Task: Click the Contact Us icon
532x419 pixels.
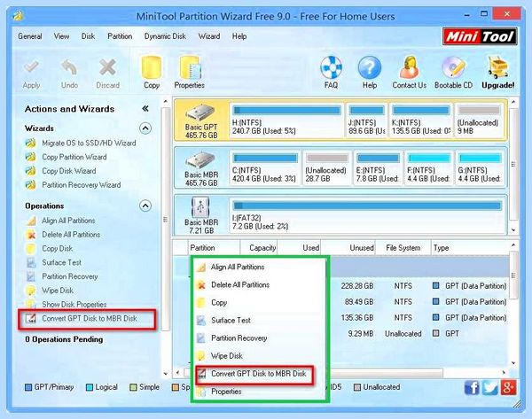Action: (x=410, y=68)
